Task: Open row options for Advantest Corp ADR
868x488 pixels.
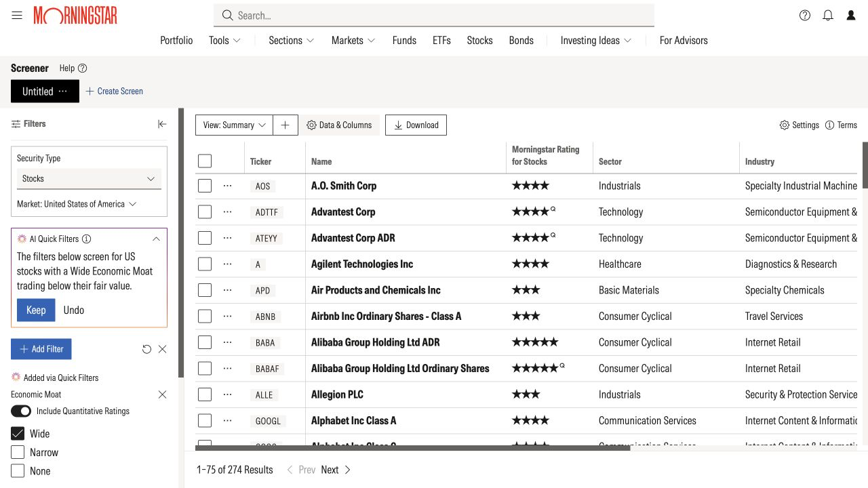Action: click(227, 238)
